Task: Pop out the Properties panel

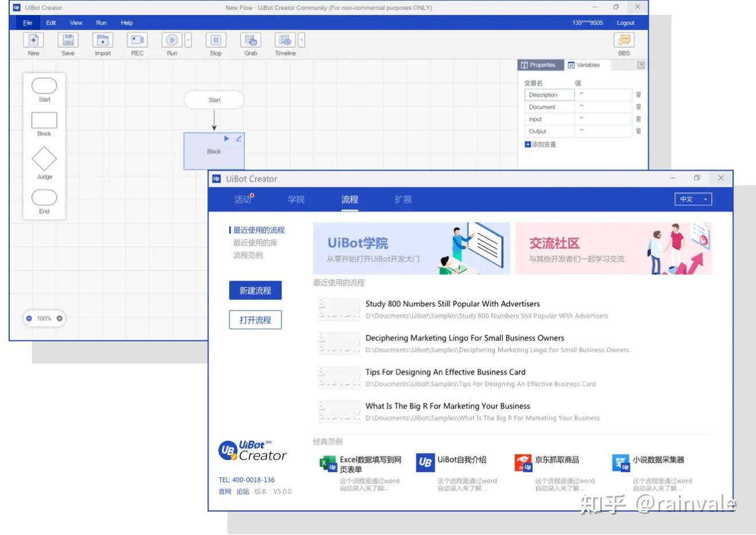Action: (640, 65)
